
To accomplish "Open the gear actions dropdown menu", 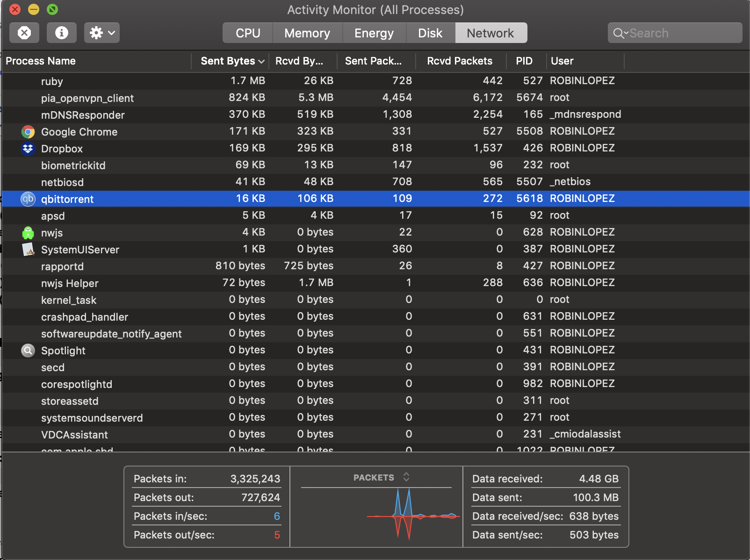I will (x=102, y=33).
